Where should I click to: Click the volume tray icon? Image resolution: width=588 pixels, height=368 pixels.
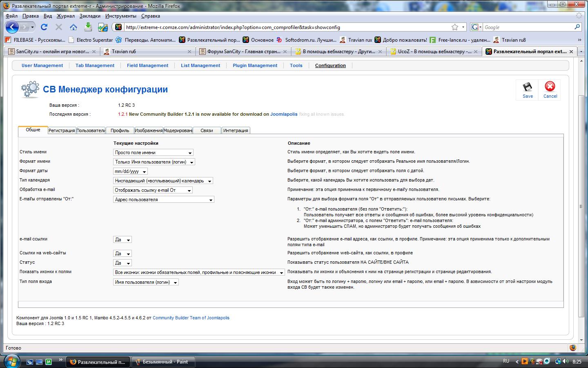tap(566, 361)
